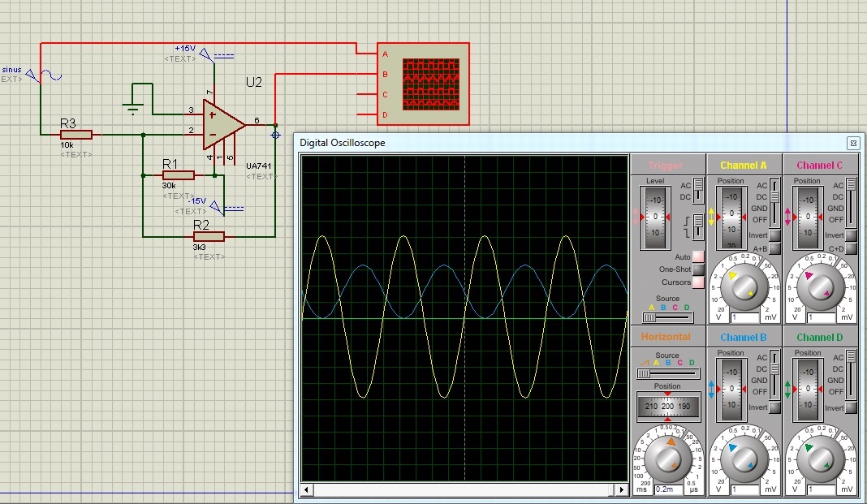Screen dimensions: 867x504
Task: Click oscilloscope waveform display screen
Action: [x=464, y=318]
